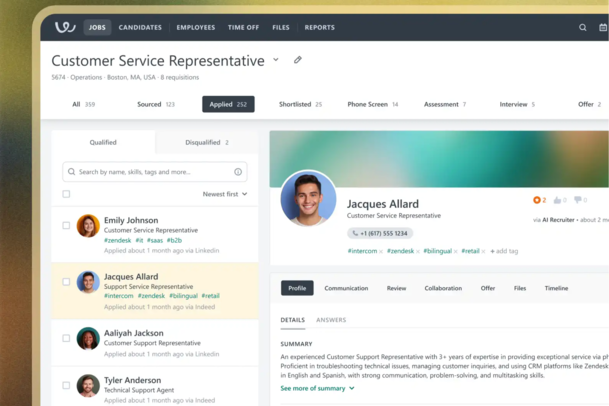The height and width of the screenshot is (406, 609).
Task: Switch to the Disqualified tab
Action: tap(207, 142)
